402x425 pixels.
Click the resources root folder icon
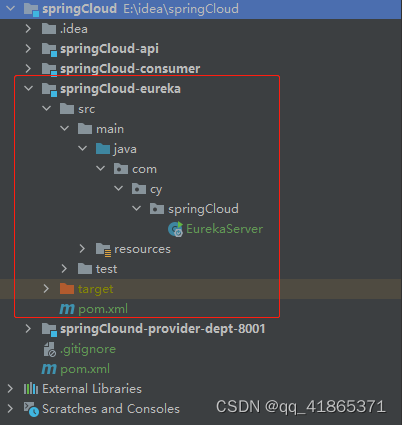103,250
